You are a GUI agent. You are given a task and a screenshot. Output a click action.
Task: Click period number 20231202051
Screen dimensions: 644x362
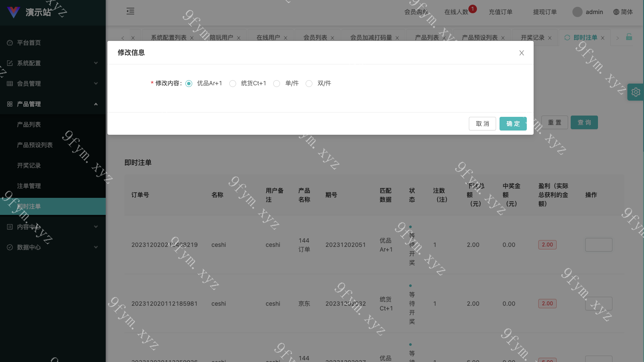click(x=346, y=245)
